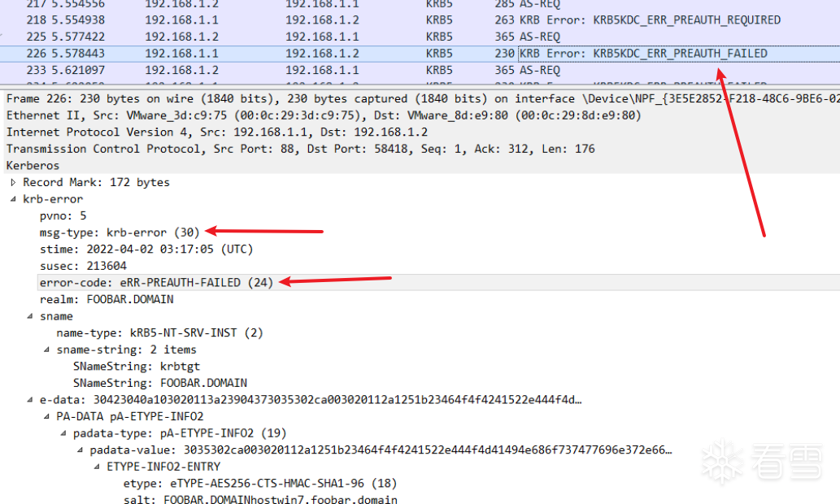Select packet 226 KRB5KDC_ERR_PREAUTH_FAILED row
This screenshot has height=504, width=840.
(420, 54)
